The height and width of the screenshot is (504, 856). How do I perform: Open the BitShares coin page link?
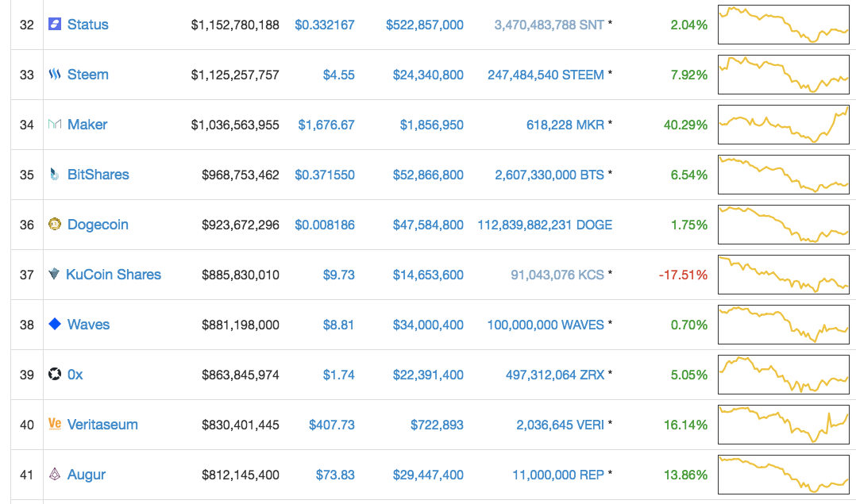click(98, 175)
